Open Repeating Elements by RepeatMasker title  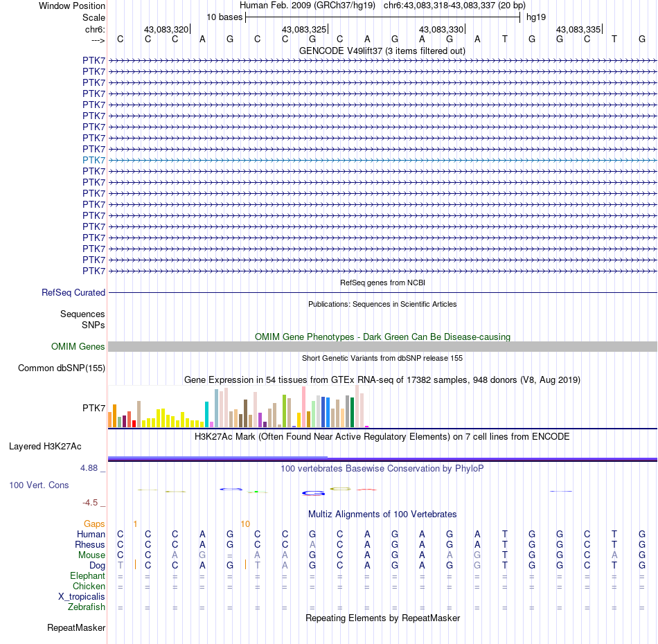click(x=382, y=618)
